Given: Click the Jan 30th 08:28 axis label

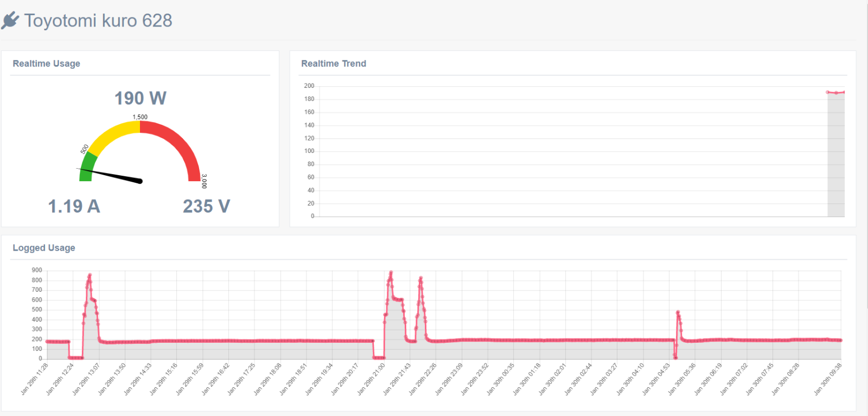Looking at the screenshot, I should click(786, 379).
